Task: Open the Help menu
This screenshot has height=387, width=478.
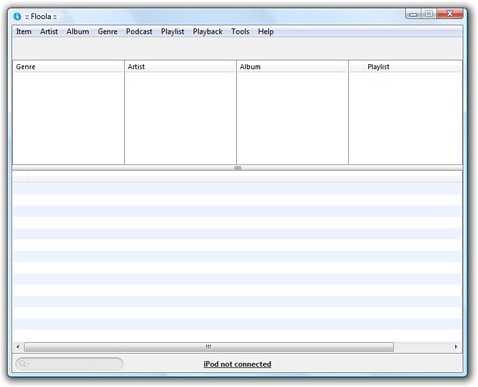Action: pyautogui.click(x=266, y=32)
